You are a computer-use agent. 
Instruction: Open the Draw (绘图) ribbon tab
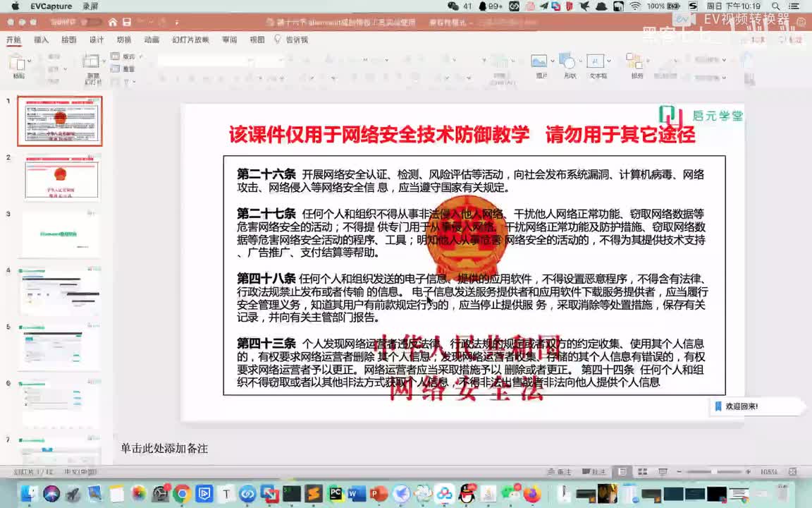69,40
